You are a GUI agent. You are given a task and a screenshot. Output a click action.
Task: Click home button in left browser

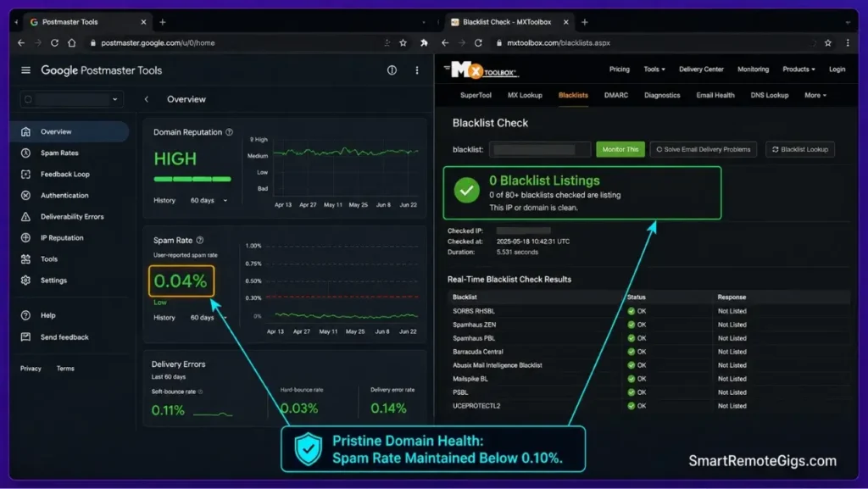pyautogui.click(x=72, y=42)
